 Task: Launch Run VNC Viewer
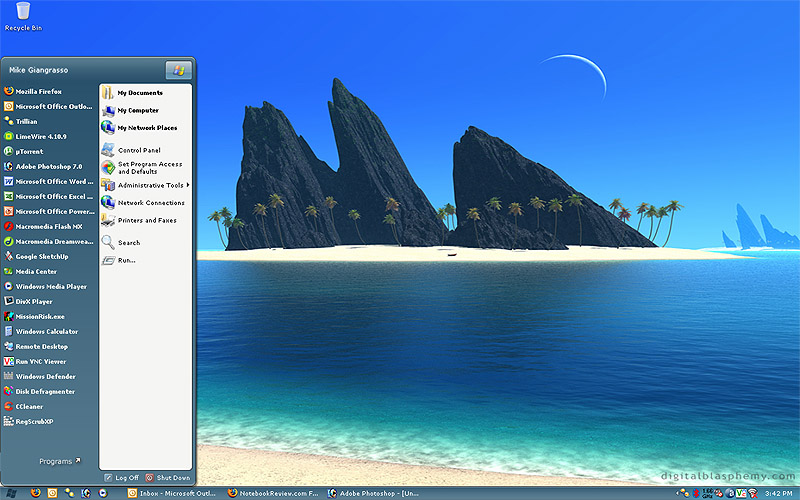pyautogui.click(x=35, y=361)
